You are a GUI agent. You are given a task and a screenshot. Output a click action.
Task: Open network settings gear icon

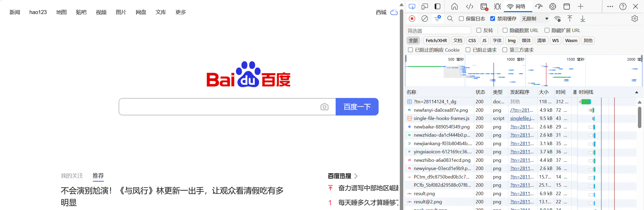tap(634, 19)
